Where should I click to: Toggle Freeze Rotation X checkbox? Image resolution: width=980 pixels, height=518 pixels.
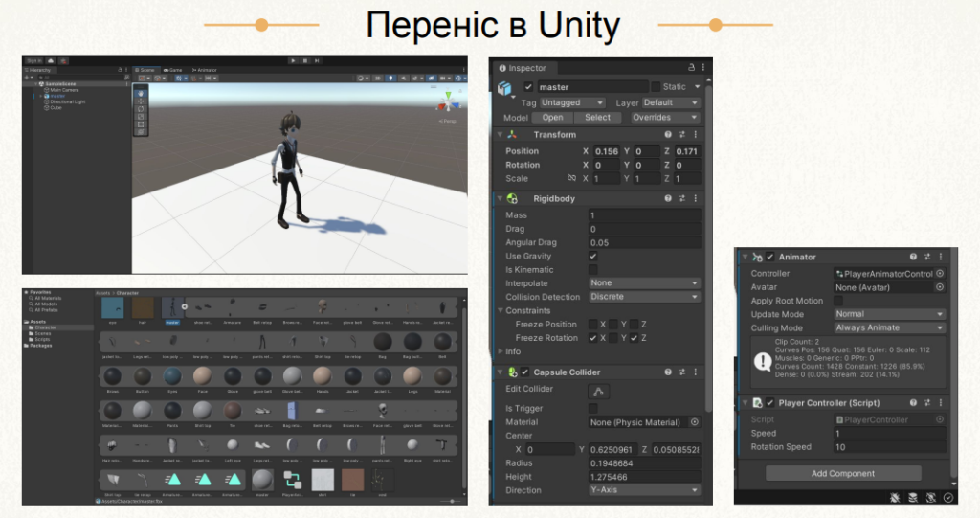click(592, 338)
